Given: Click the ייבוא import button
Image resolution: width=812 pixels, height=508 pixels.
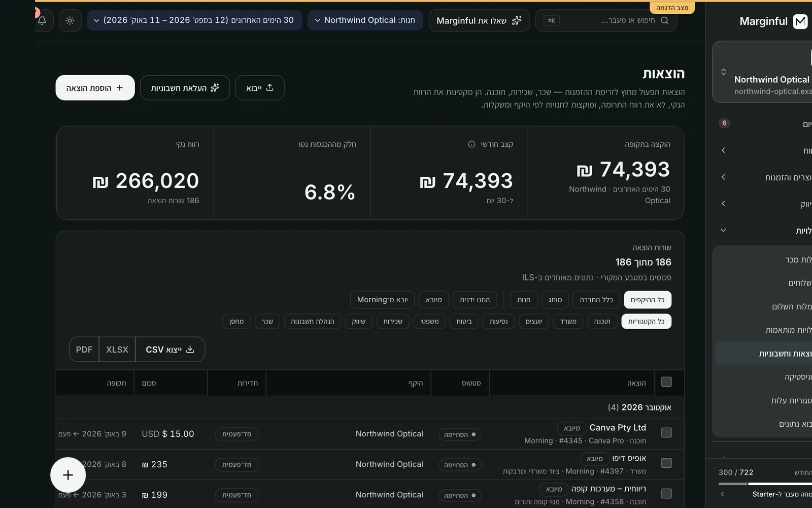Looking at the screenshot, I should (260, 88).
